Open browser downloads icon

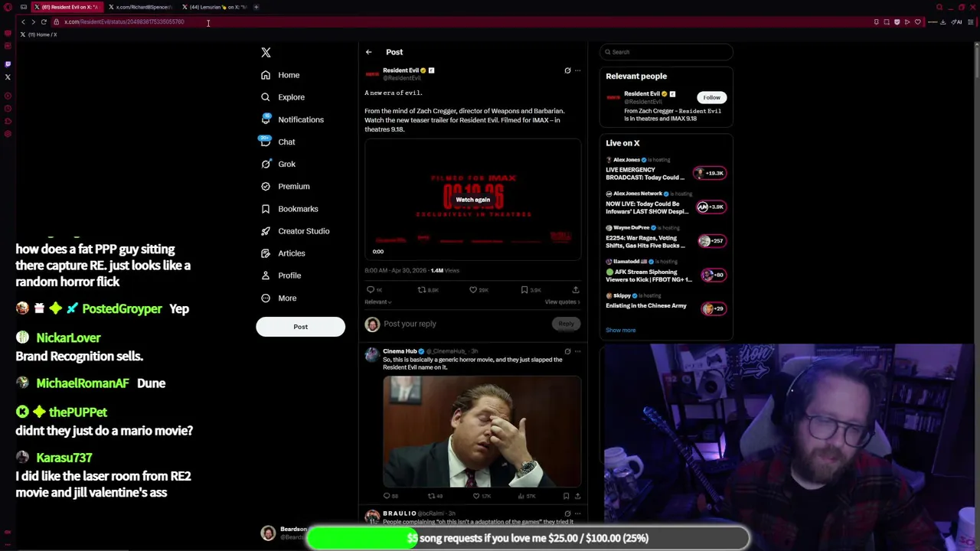[942, 22]
